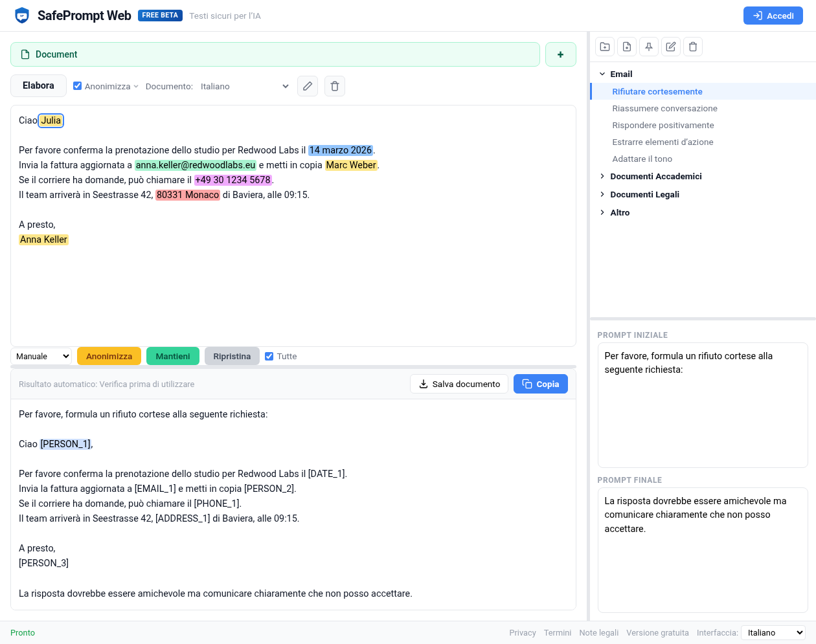Click the new prompt file icon
The image size is (816, 644).
627,47
